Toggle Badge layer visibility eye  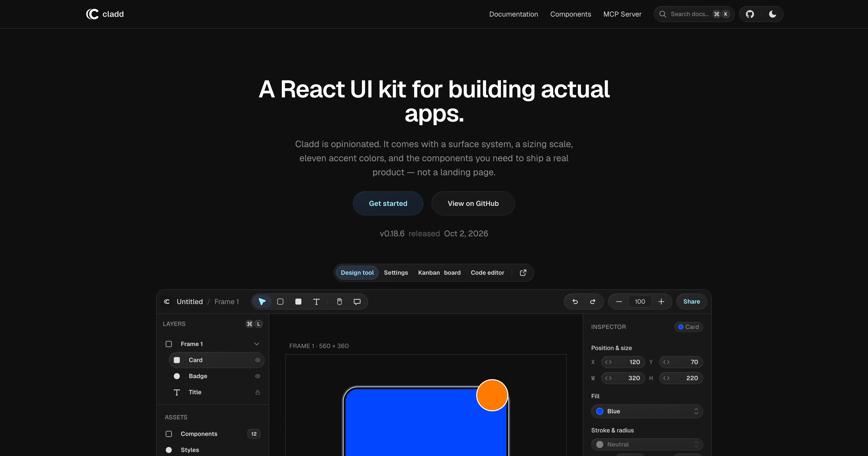pos(257,376)
